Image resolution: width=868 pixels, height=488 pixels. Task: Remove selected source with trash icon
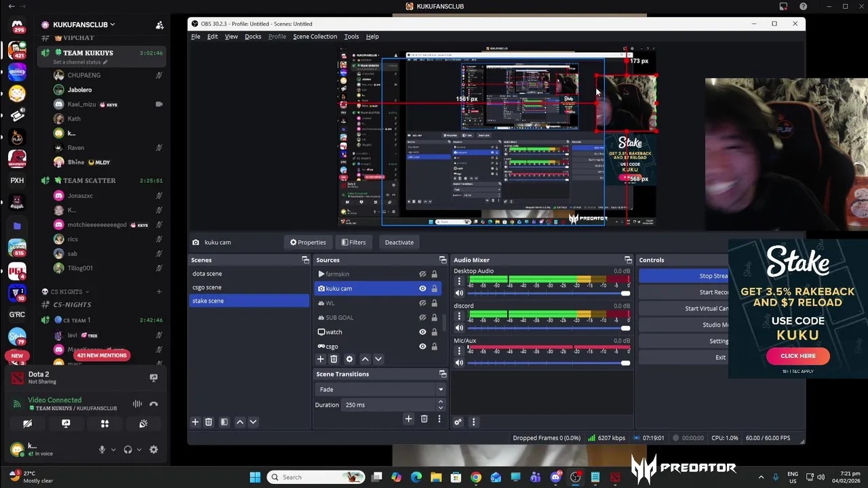[x=334, y=359]
